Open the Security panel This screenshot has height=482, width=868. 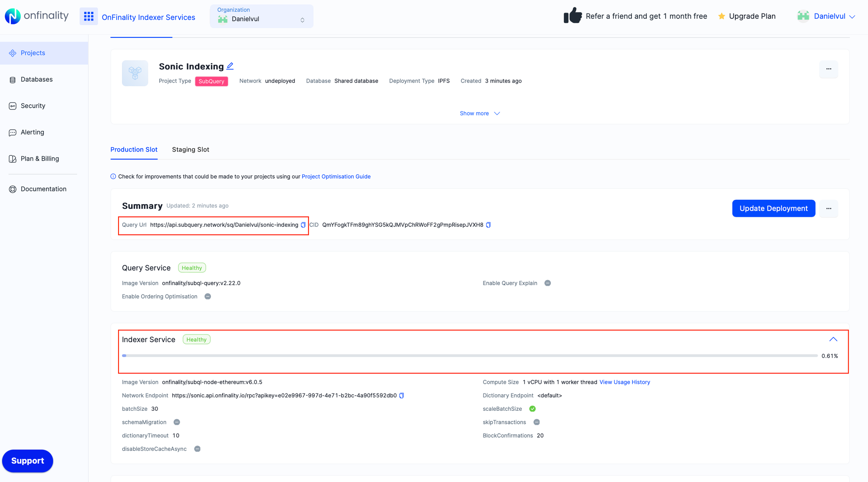33,106
